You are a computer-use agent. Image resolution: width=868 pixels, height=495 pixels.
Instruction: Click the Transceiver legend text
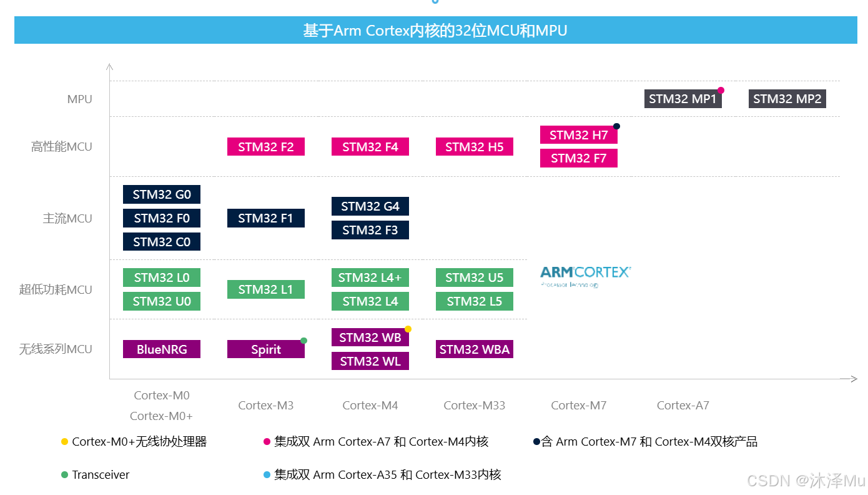101,475
